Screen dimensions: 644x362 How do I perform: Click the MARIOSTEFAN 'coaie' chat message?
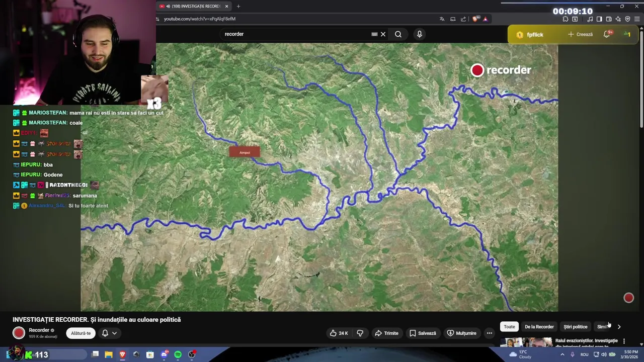point(49,123)
